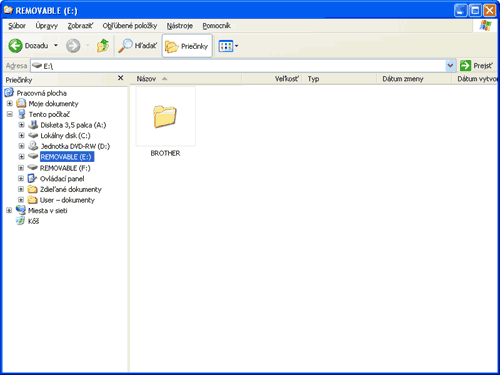Image resolution: width=500 pixels, height=375 pixels.
Task: Click the Up one level folder icon
Action: tap(103, 46)
